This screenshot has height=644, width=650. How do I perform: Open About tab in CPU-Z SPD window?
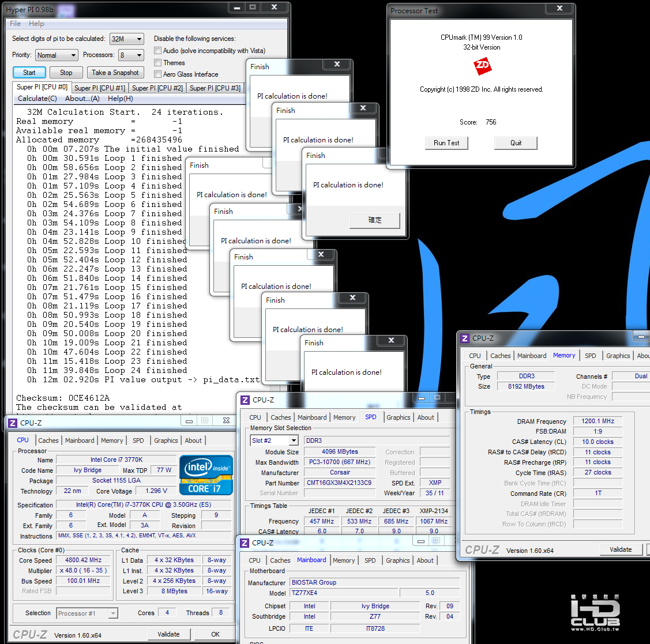(426, 417)
